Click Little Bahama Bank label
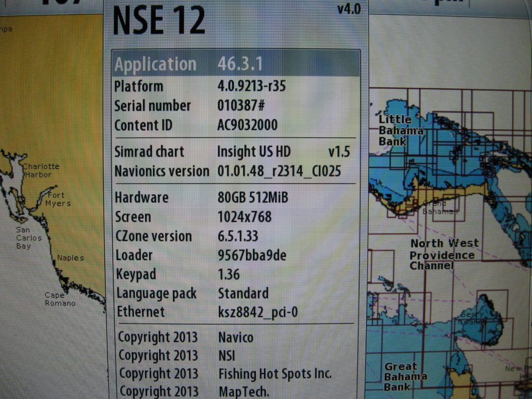Image resolution: width=532 pixels, height=399 pixels. click(401, 130)
